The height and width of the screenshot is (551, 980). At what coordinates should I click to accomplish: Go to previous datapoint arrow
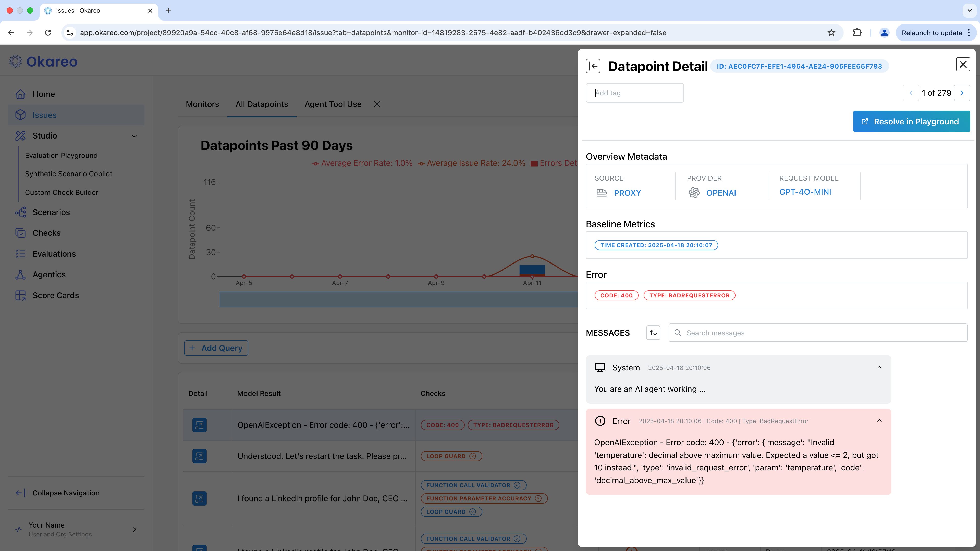[911, 93]
